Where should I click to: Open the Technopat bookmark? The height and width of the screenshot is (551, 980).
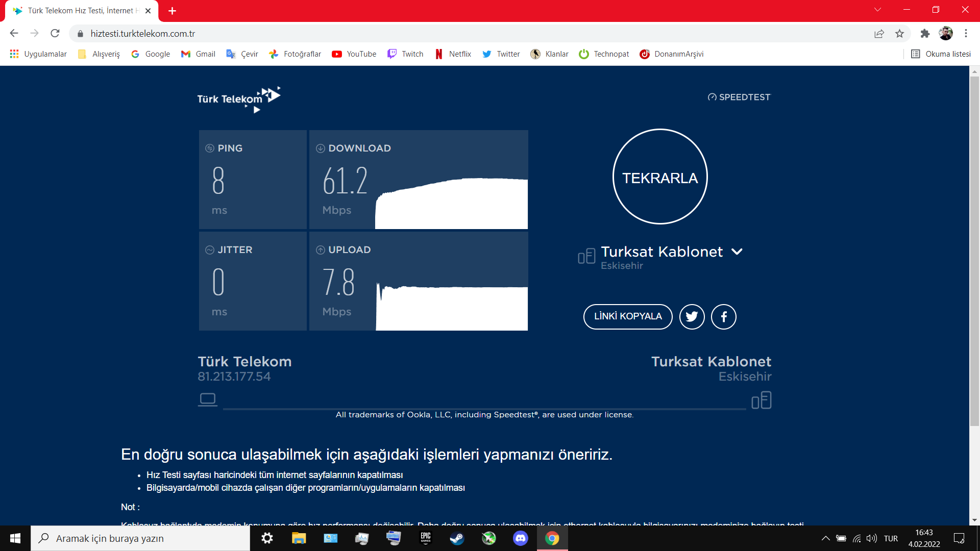pyautogui.click(x=604, y=54)
